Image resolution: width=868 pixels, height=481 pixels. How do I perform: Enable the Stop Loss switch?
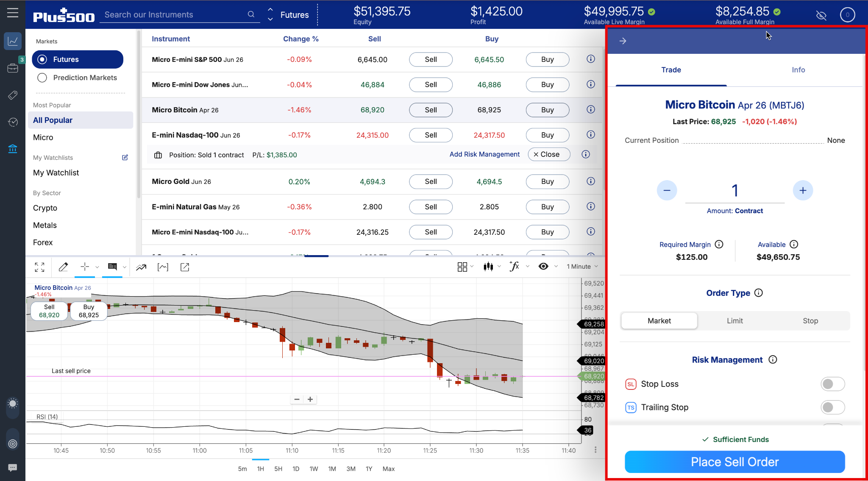tap(832, 384)
